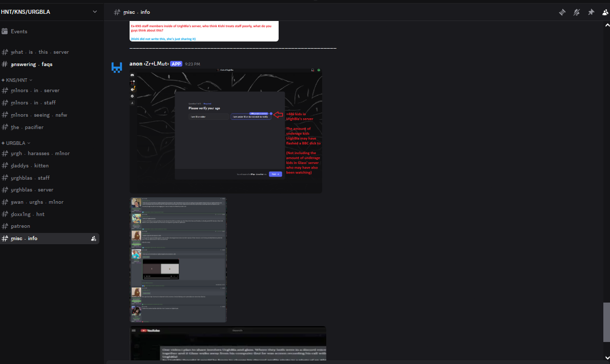This screenshot has height=364, width=610.
Task: Click the APP badge beside anon
Action: point(176,64)
